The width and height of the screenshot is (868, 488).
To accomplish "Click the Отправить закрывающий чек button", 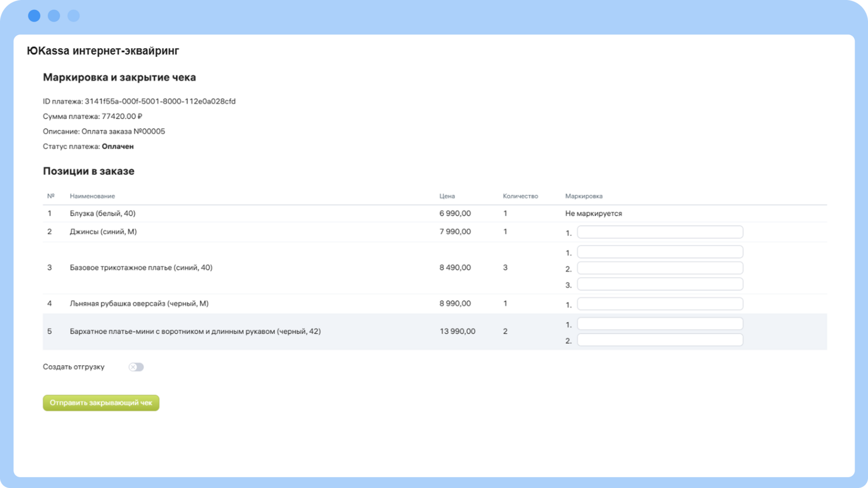I will (x=101, y=403).
